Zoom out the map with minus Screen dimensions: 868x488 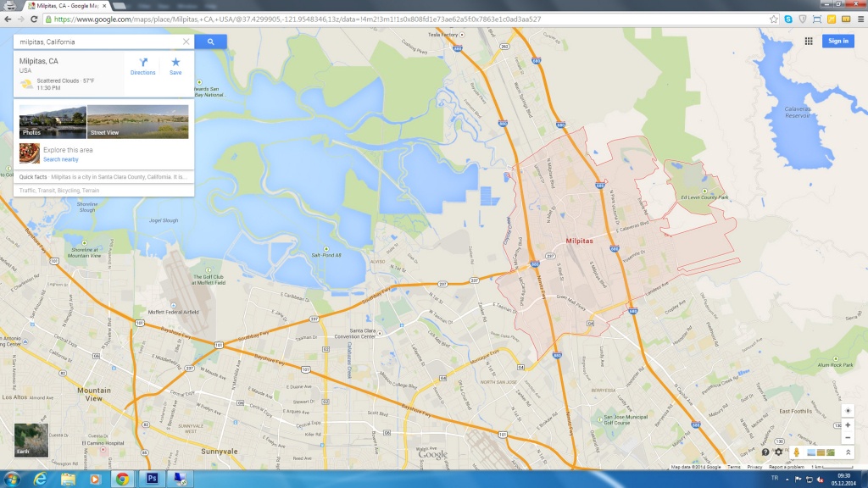848,437
